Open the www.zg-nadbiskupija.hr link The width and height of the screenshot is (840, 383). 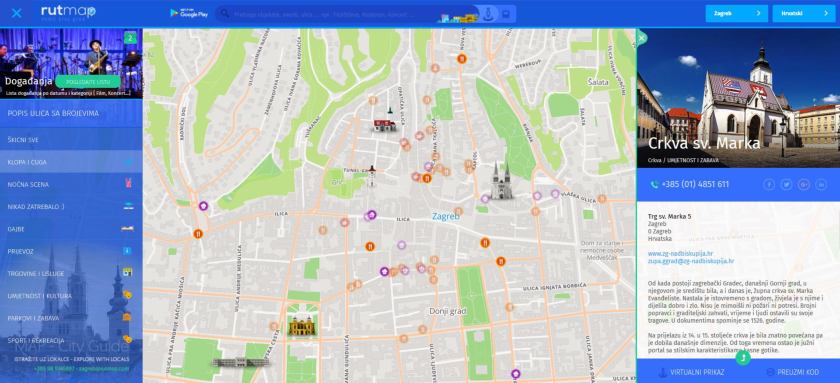pos(680,253)
